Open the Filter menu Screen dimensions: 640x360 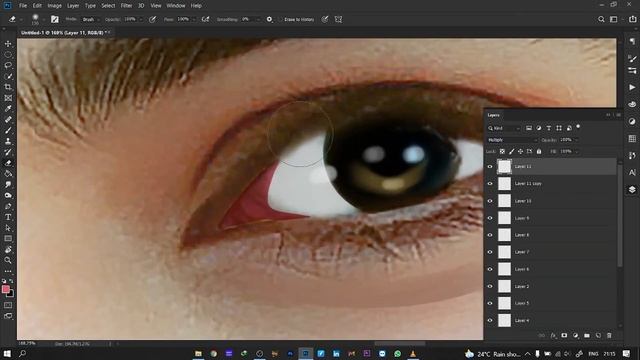[126, 6]
